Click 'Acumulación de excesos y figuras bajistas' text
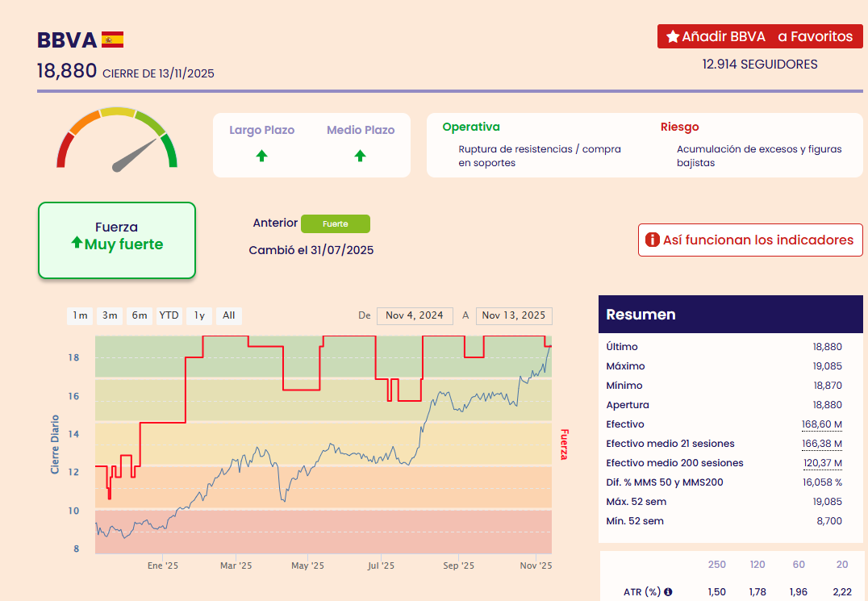Screen dimensions: 868x601 coord(759,156)
